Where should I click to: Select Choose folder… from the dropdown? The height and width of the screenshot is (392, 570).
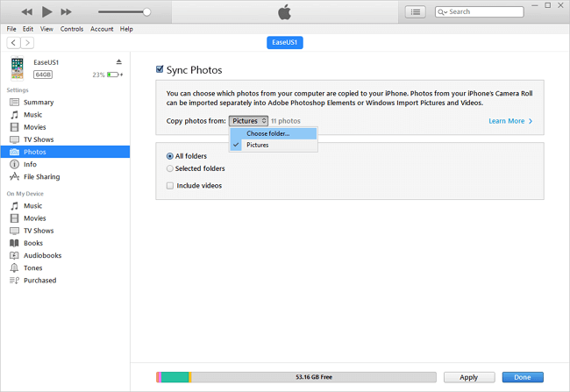click(x=267, y=133)
